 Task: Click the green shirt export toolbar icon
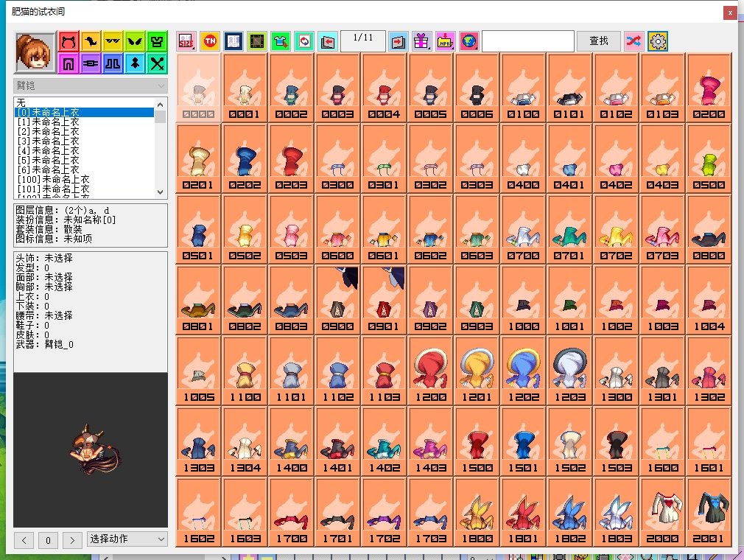click(x=281, y=42)
